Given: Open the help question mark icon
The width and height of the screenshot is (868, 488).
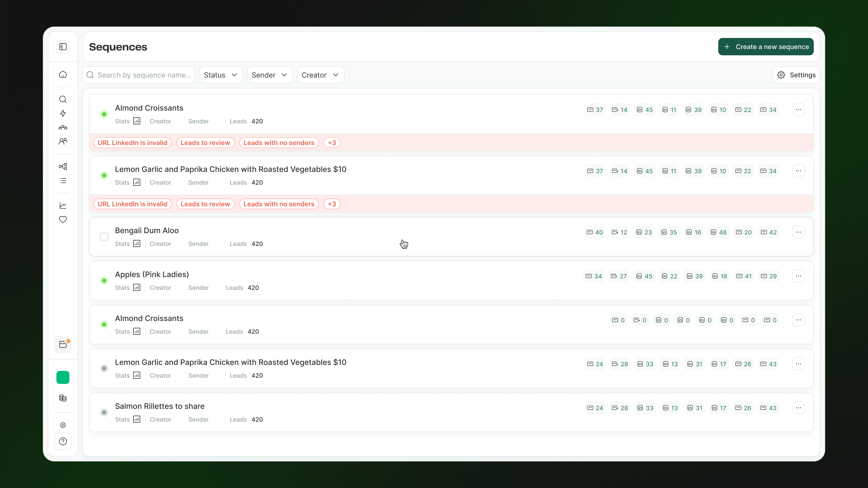Looking at the screenshot, I should (x=63, y=441).
